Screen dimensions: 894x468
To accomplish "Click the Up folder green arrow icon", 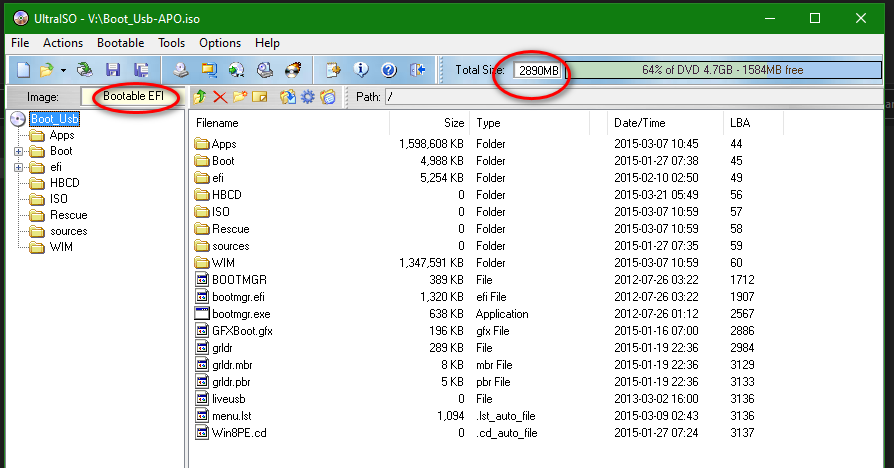I will tap(200, 97).
